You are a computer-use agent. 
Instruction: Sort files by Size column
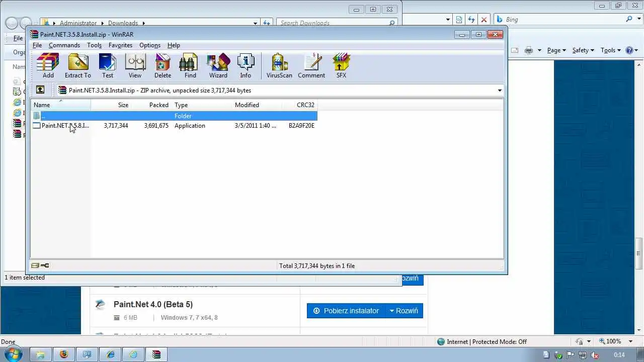click(x=111, y=105)
